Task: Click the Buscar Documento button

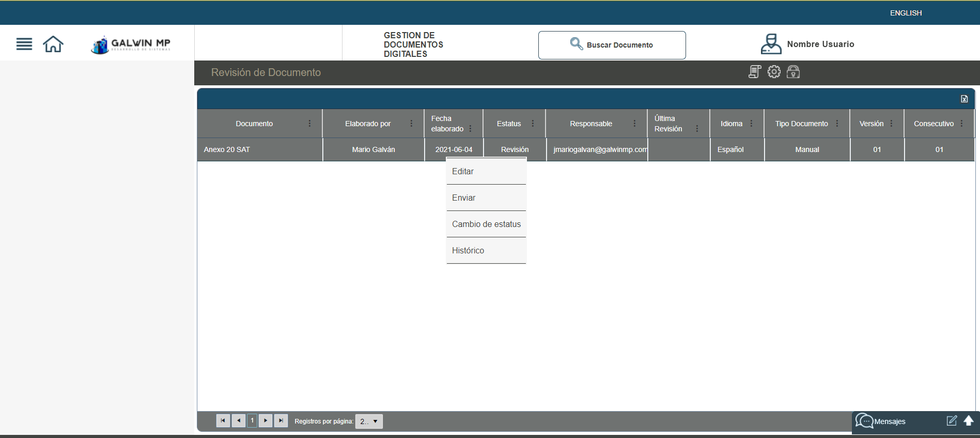Action: click(612, 45)
